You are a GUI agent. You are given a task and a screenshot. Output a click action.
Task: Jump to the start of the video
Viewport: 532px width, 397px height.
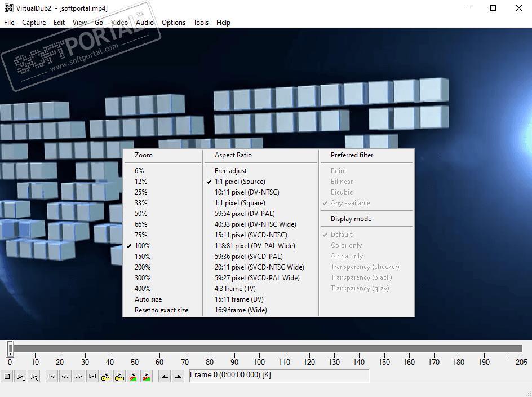[52, 376]
